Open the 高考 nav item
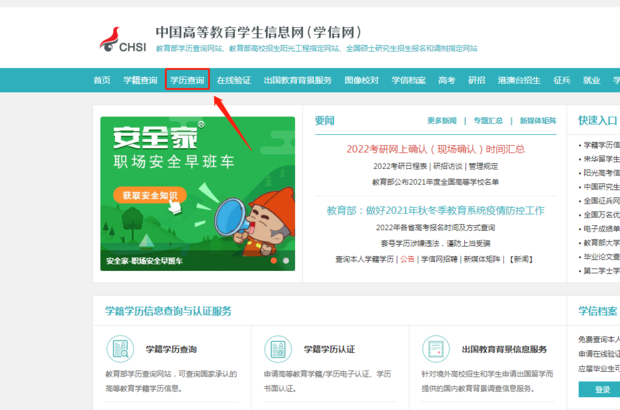Image resolution: width=620 pixels, height=410 pixels. tap(447, 80)
